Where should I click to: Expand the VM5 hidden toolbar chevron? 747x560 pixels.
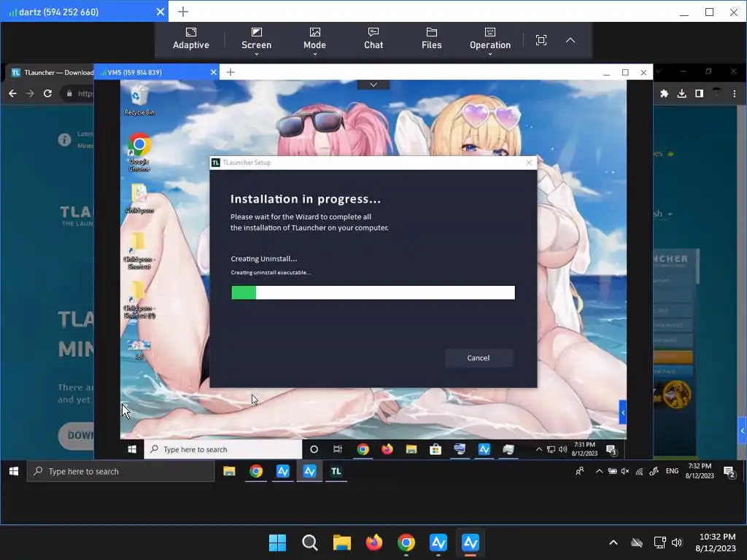click(373, 85)
